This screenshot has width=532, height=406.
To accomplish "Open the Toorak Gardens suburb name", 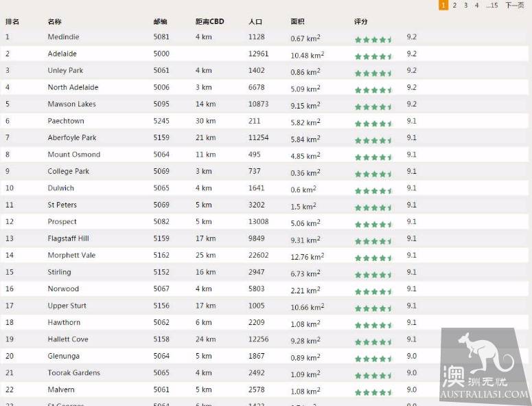I will [x=74, y=373].
